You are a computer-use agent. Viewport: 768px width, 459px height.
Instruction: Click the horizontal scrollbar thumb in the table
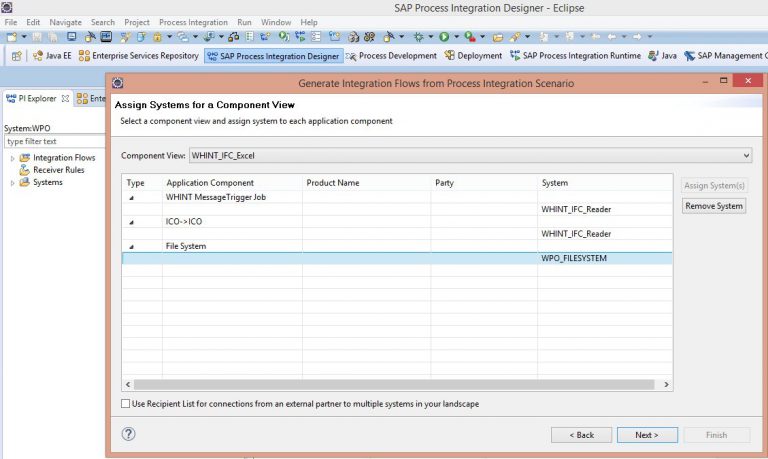(x=394, y=385)
